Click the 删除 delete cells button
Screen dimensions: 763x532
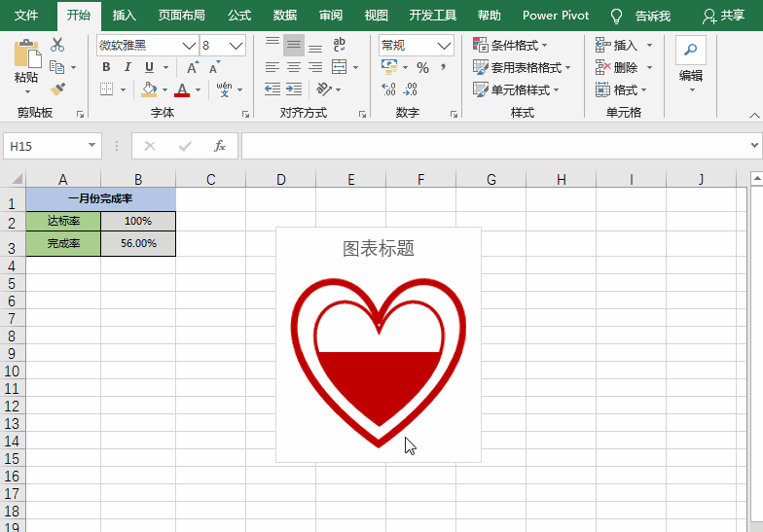[617, 68]
